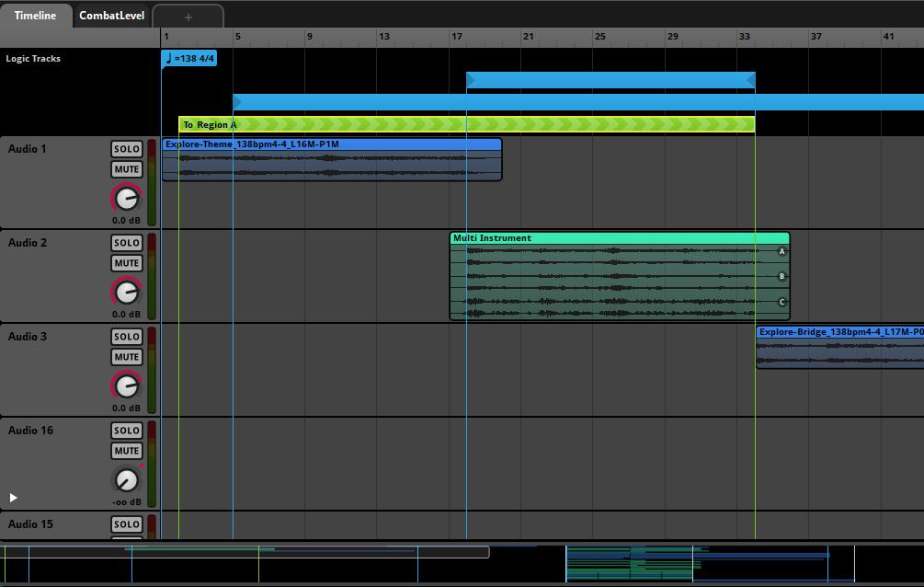Select the long blue region starting at bar 5
This screenshot has height=587, width=924.
(x=578, y=102)
